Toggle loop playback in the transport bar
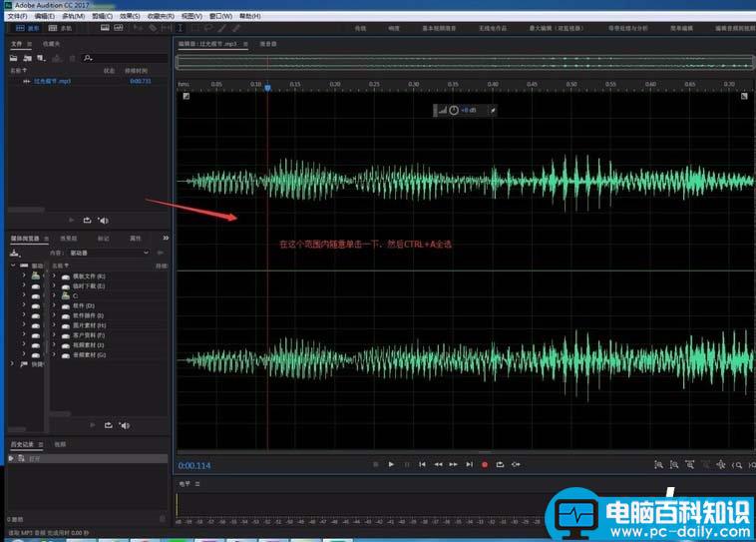Image resolution: width=756 pixels, height=542 pixels. (501, 464)
